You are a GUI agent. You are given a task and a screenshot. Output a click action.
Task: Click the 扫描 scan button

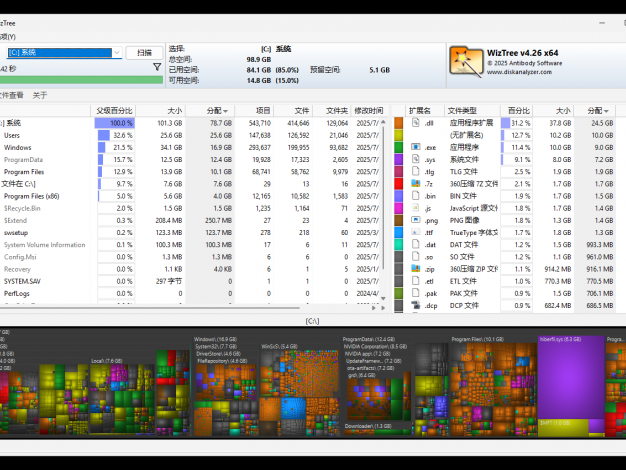(145, 53)
